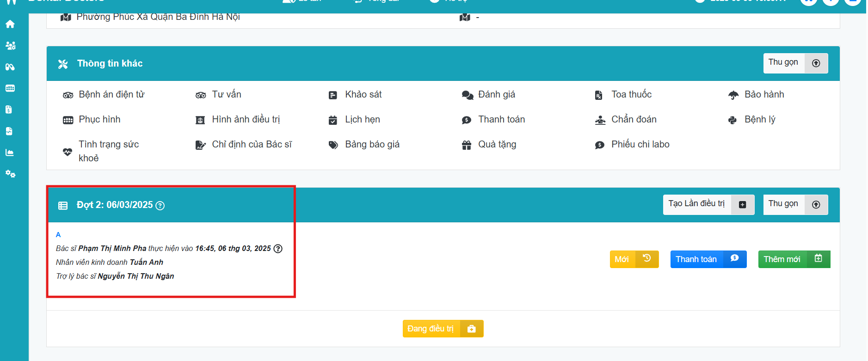Click help icon beside Đợt 2 date

160,206
